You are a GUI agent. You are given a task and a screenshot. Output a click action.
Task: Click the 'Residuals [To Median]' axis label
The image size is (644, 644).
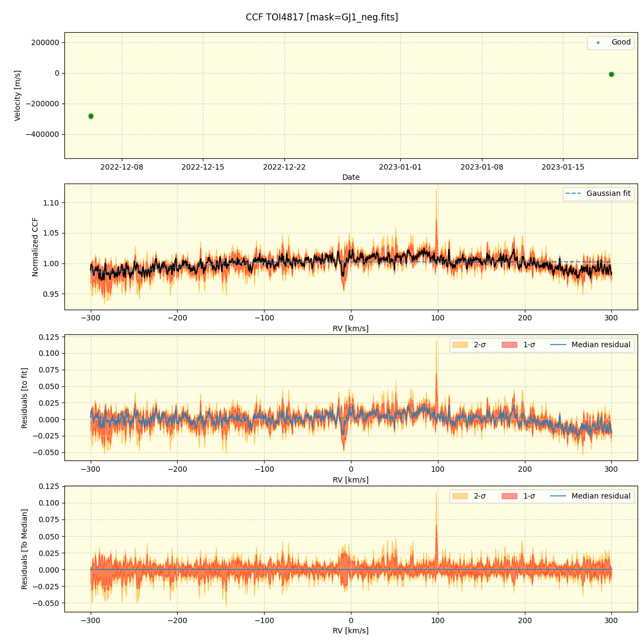pos(24,549)
